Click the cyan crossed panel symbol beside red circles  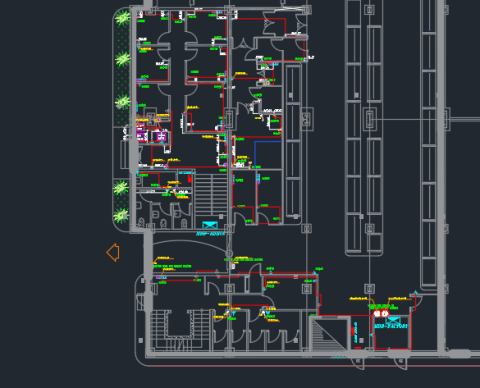pyautogui.click(x=393, y=320)
